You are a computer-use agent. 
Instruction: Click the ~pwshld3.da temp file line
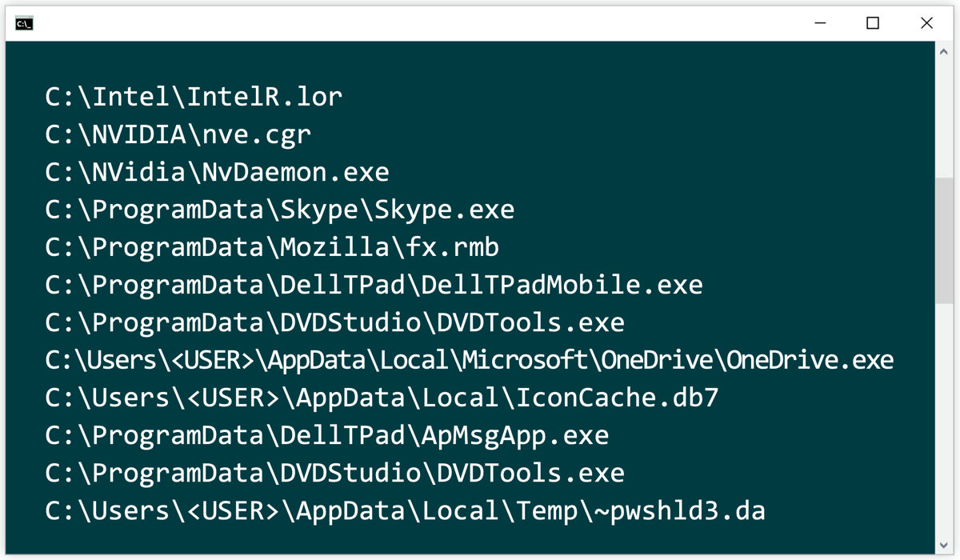point(405,510)
